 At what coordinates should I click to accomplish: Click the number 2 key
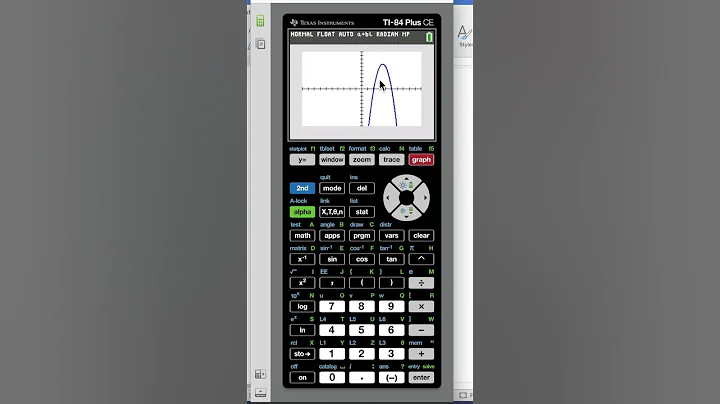362,354
